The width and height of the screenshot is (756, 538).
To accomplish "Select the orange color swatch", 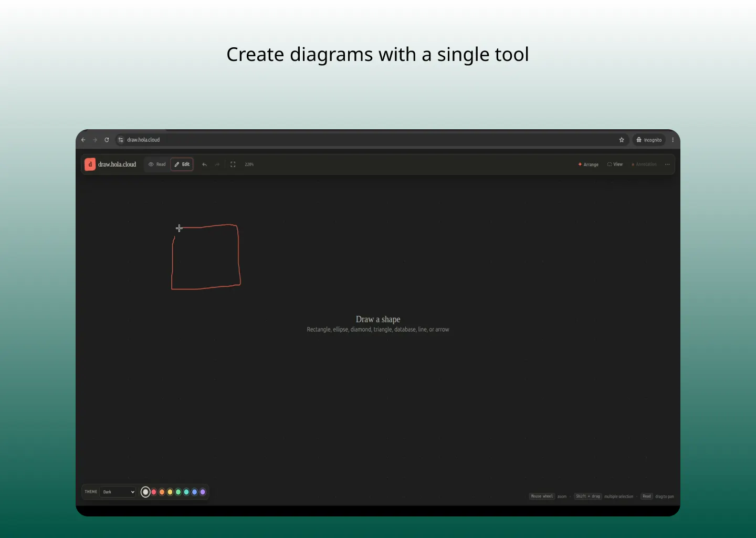I will 162,492.
